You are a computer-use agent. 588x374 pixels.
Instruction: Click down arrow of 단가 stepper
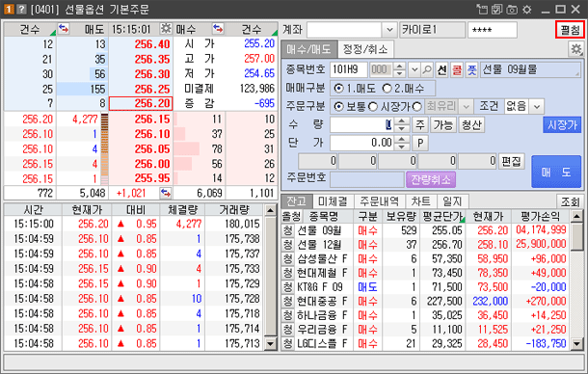[x=402, y=147]
